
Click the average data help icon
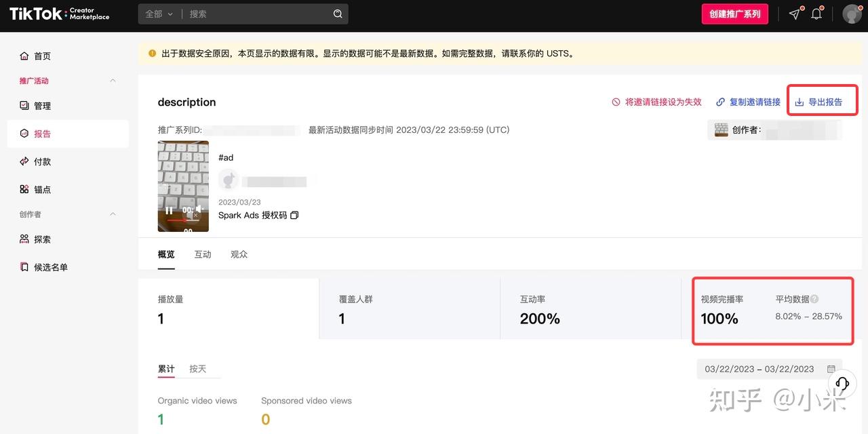[814, 299]
